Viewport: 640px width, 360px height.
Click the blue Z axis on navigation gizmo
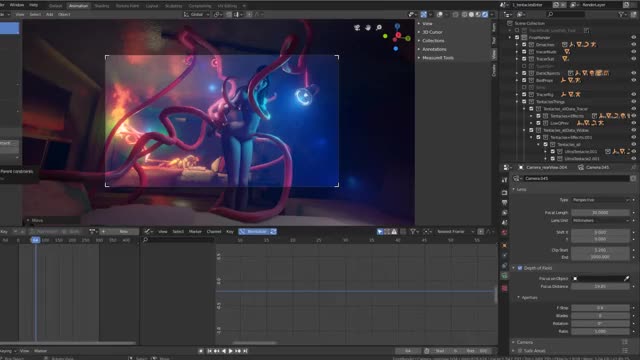397,27
